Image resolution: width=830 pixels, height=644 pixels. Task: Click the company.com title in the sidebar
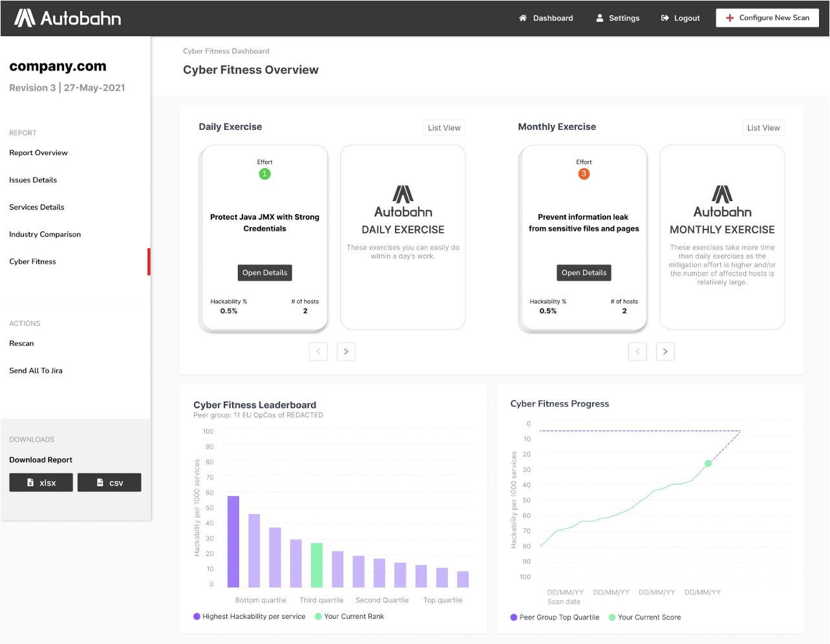pos(58,67)
